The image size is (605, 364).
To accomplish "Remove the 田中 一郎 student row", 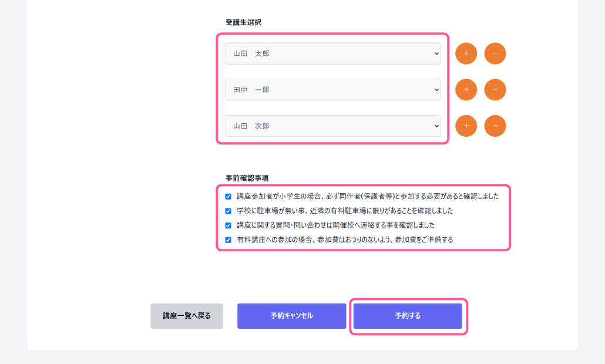I will [x=495, y=90].
